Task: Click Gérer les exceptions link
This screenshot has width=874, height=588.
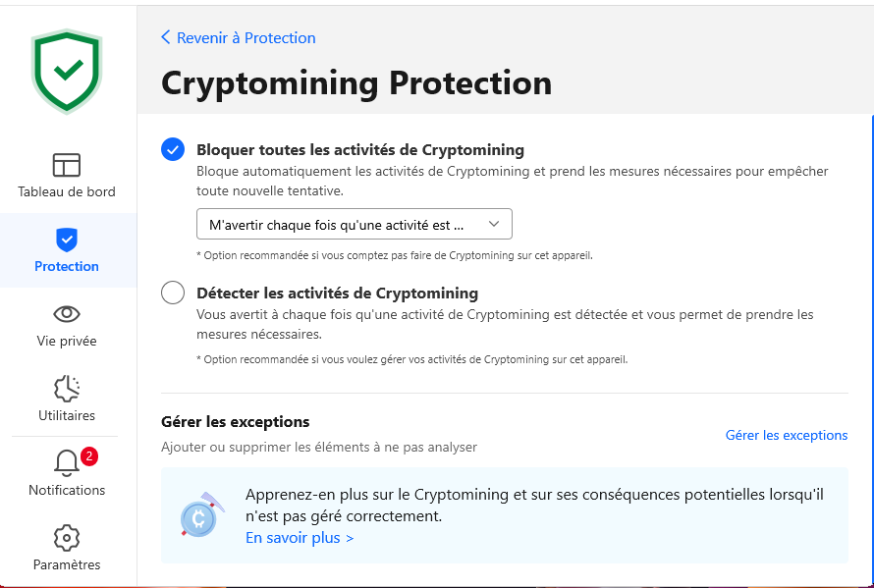Action: (786, 435)
